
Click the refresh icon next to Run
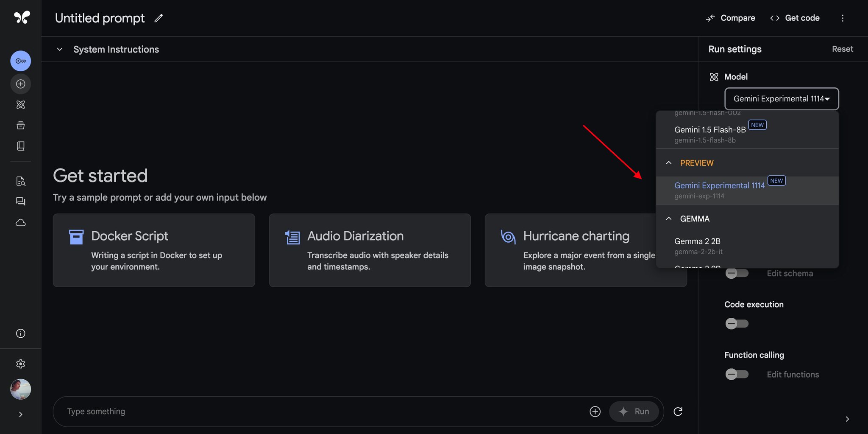tap(678, 412)
